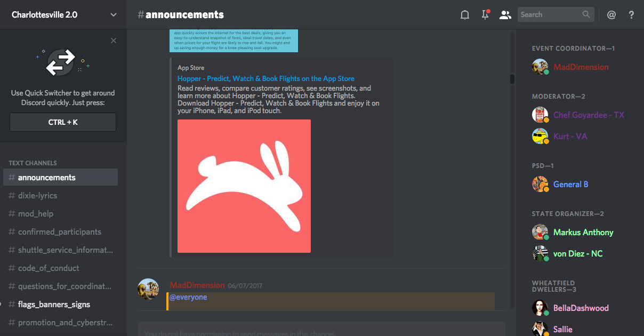Image resolution: width=644 pixels, height=336 pixels.
Task: Open the Hopper App Store link
Action: click(x=265, y=78)
